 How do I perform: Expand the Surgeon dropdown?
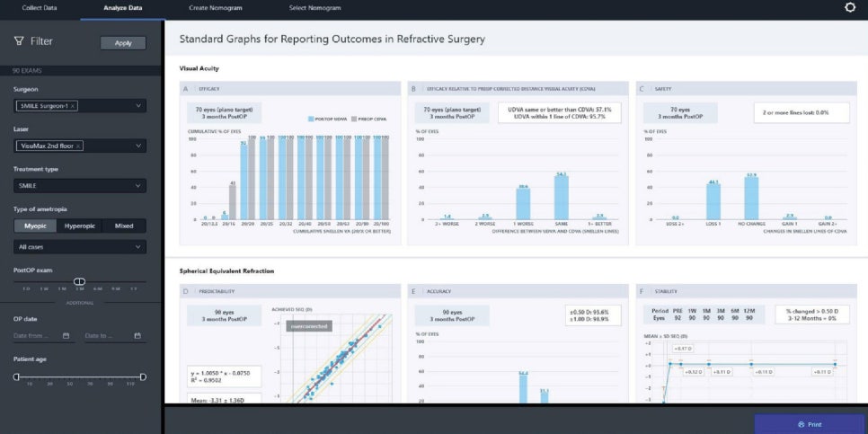click(137, 106)
